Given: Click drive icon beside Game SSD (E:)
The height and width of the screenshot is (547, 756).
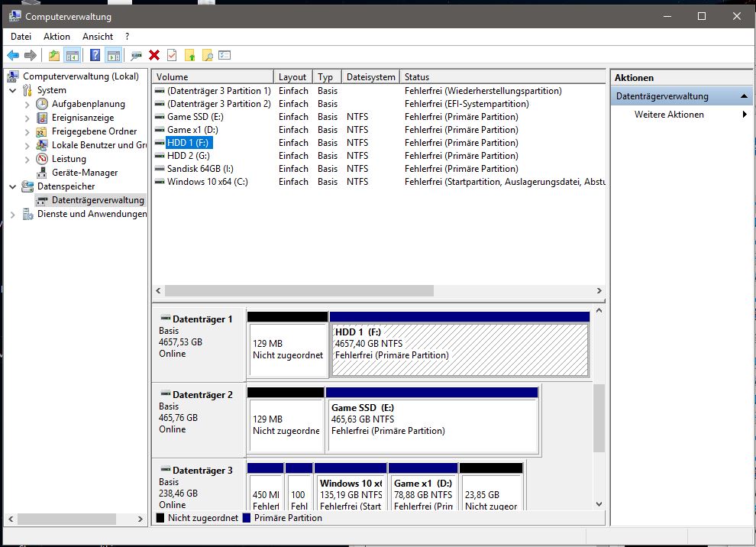Looking at the screenshot, I should click(160, 117).
